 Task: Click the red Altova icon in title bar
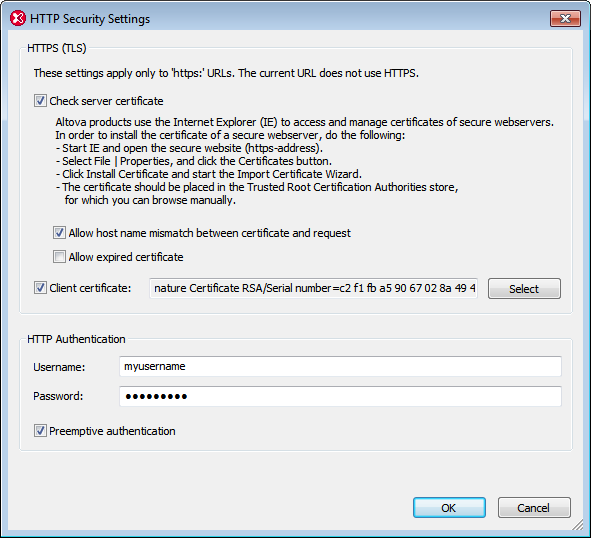click(x=18, y=18)
